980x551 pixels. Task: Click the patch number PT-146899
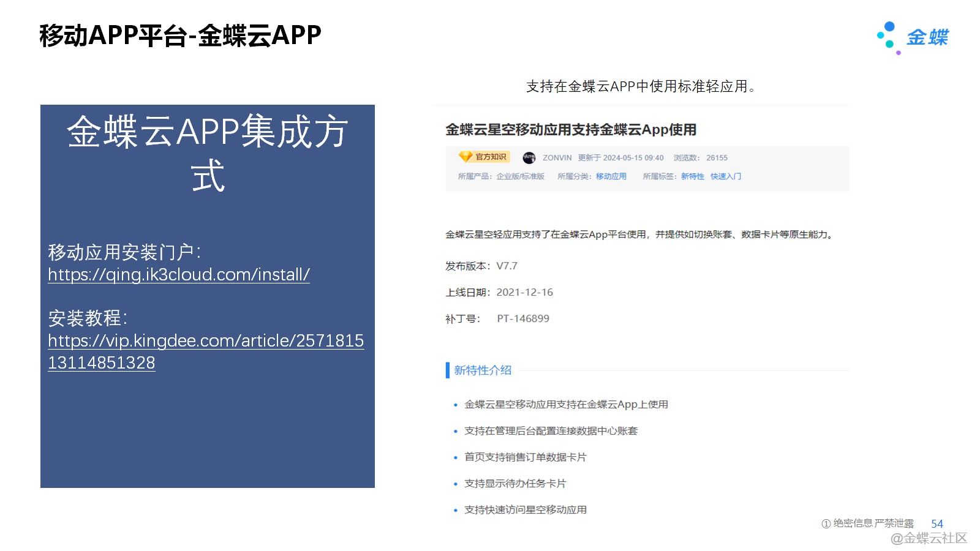[522, 318]
